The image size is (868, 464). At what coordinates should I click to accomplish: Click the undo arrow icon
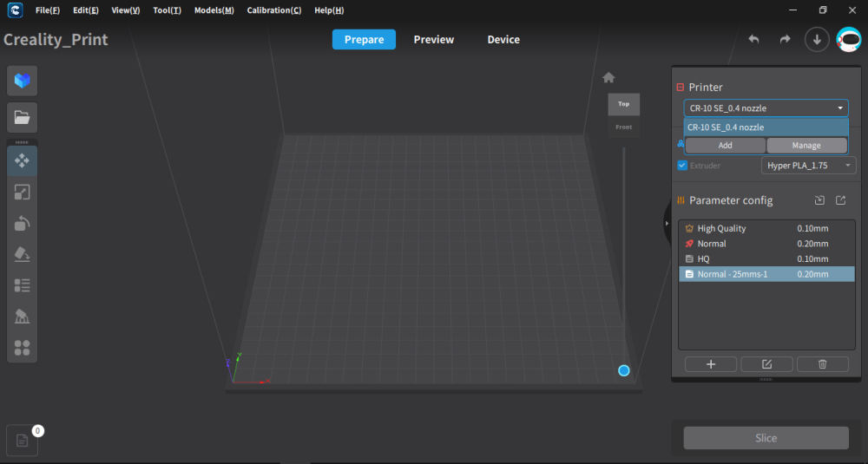click(x=753, y=39)
